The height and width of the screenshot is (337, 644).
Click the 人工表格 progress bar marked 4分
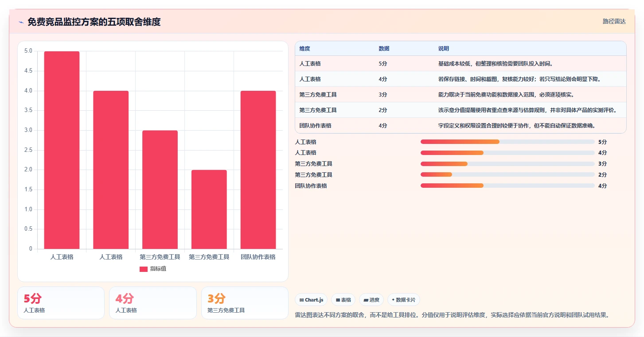point(507,153)
